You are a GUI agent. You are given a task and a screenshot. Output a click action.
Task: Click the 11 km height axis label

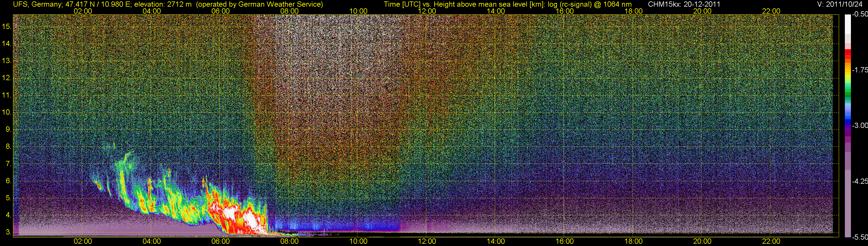[6, 96]
